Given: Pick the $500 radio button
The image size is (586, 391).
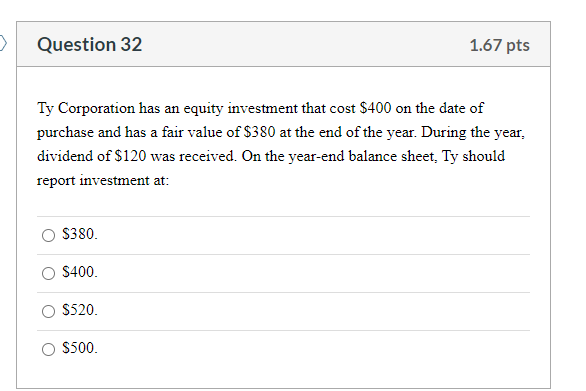Looking at the screenshot, I should pyautogui.click(x=48, y=349).
